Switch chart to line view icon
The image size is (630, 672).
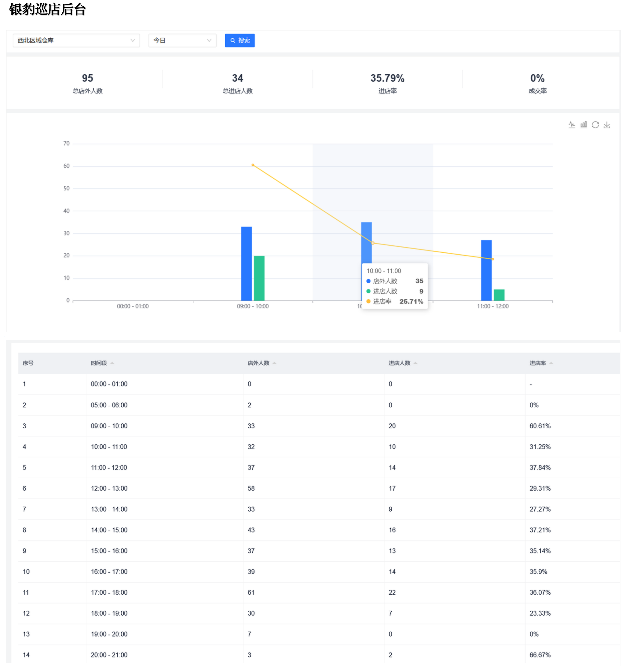point(572,125)
